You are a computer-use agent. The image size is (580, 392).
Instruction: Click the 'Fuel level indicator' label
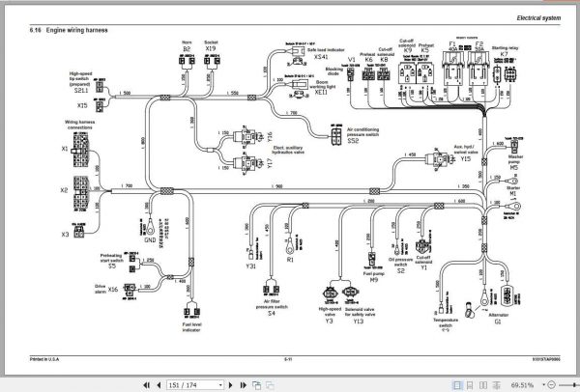(x=192, y=327)
